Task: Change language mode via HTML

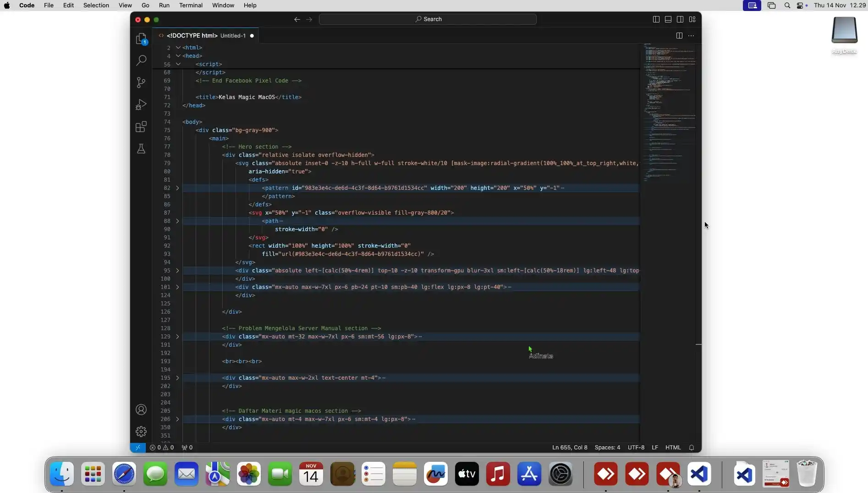Action: click(x=673, y=448)
